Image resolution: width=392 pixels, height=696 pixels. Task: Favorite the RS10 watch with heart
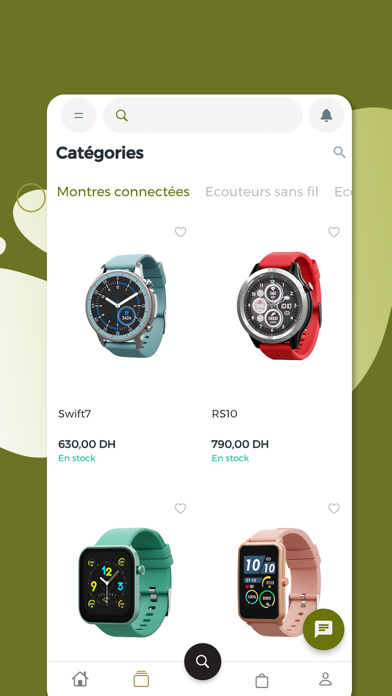click(334, 232)
